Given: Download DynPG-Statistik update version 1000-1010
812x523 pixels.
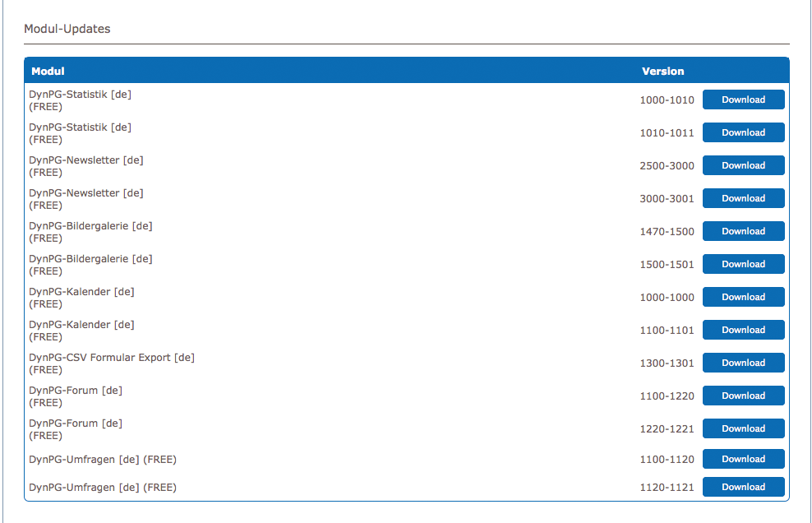Looking at the screenshot, I should pyautogui.click(x=743, y=100).
